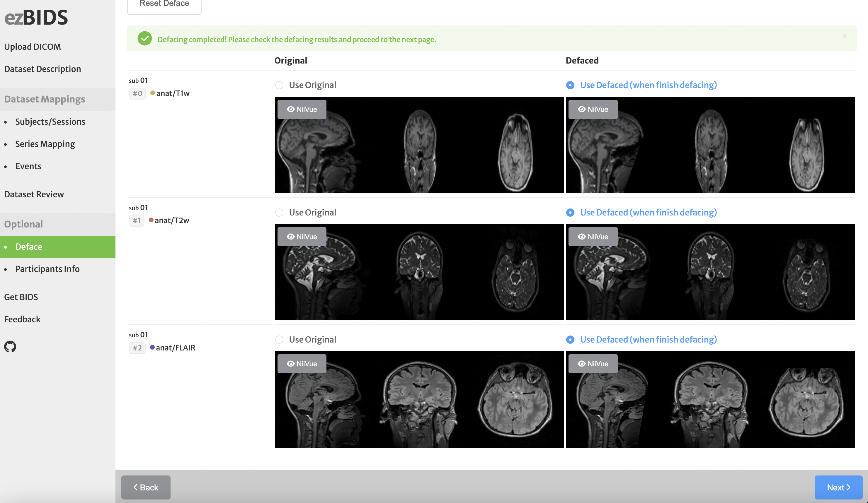Click the Back button
Image resolution: width=868 pixels, height=503 pixels.
pos(146,487)
